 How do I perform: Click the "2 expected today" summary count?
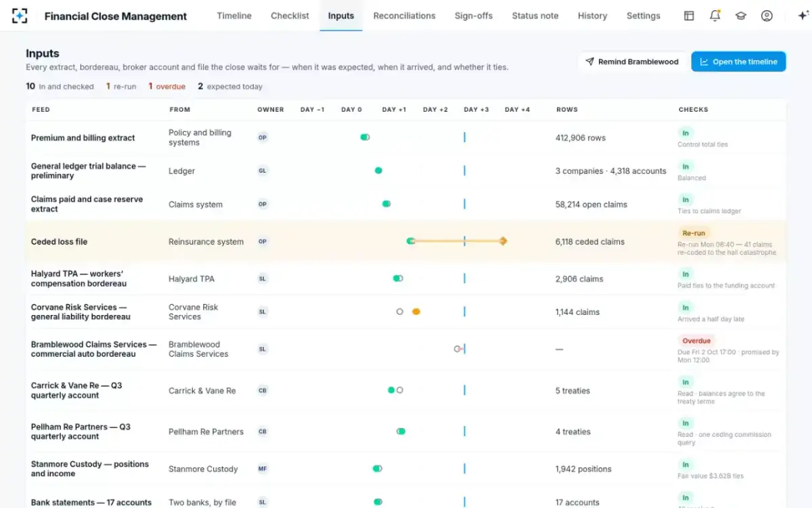click(x=230, y=87)
